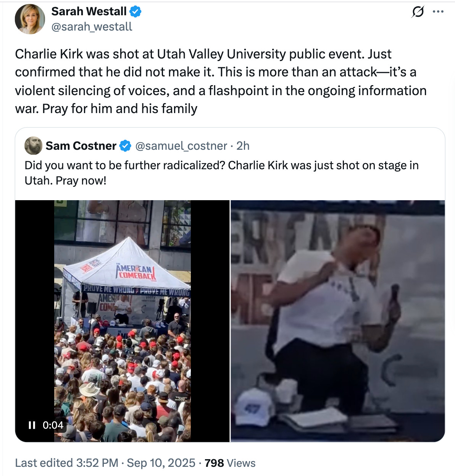Open the three-dot more options menu

[438, 12]
